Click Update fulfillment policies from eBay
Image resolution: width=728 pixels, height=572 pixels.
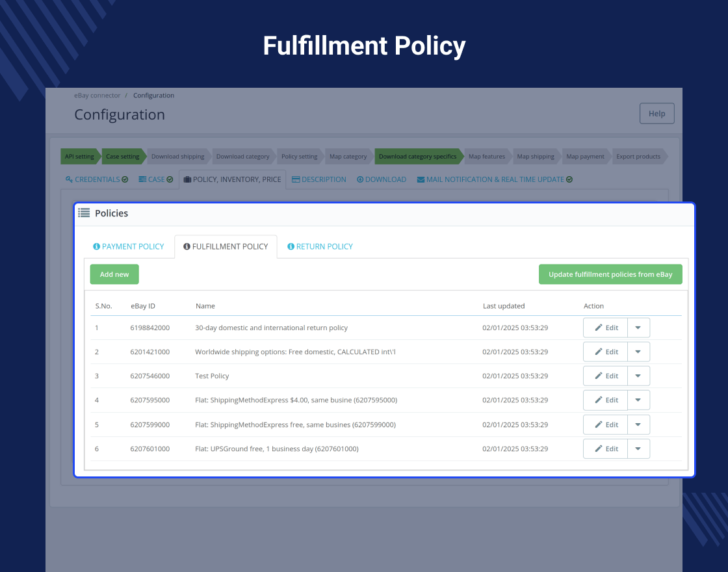point(610,274)
